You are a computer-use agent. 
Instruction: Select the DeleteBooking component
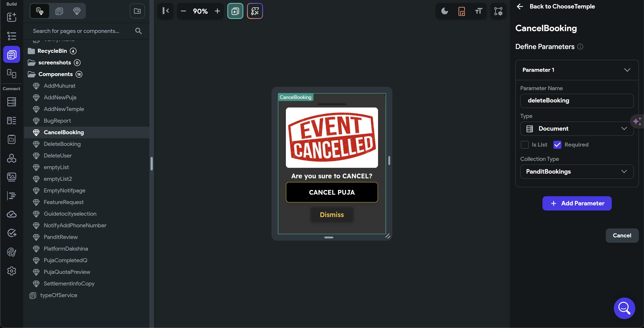pyautogui.click(x=62, y=144)
